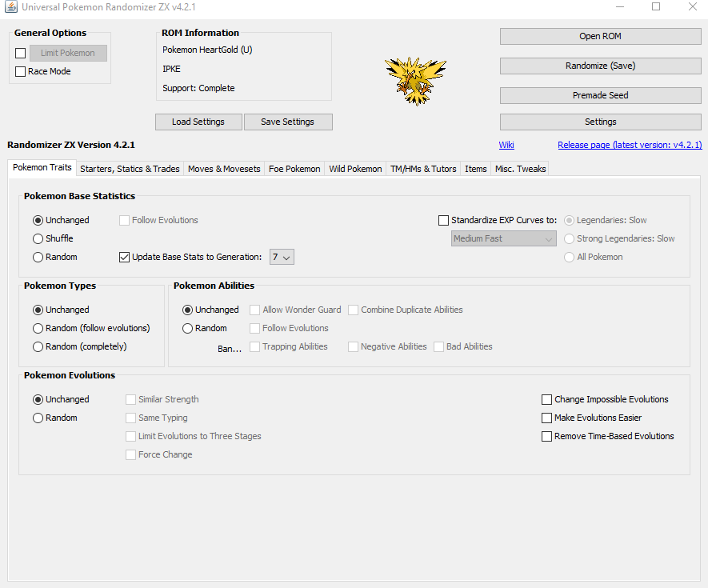The width and height of the screenshot is (708, 588).
Task: Toggle Follow Evolutions under Base Statistics
Action: [x=124, y=220]
